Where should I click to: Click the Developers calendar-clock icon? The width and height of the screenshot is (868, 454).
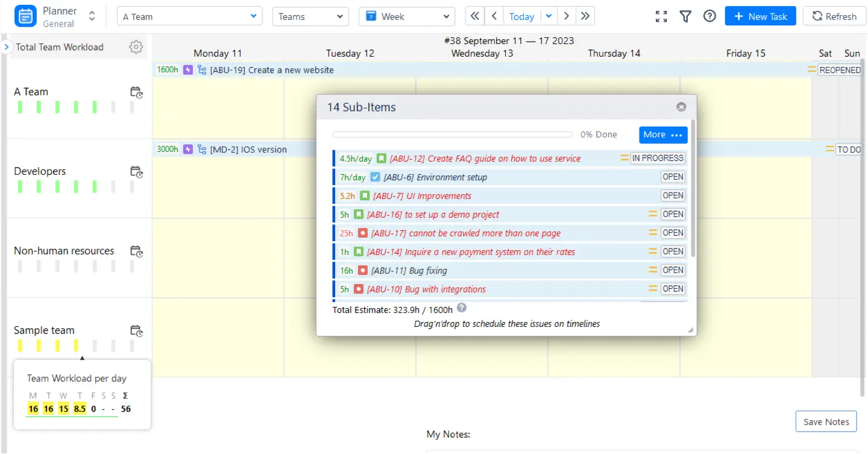tap(137, 172)
